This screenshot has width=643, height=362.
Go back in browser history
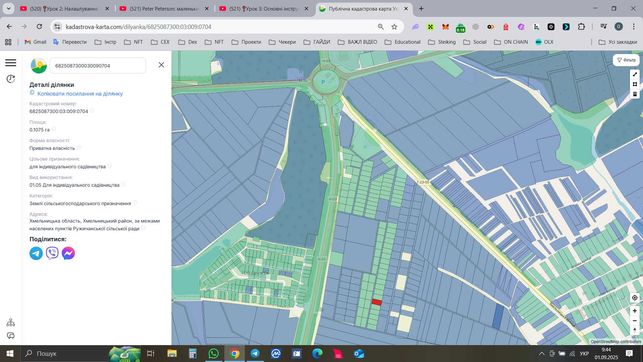pyautogui.click(x=9, y=27)
